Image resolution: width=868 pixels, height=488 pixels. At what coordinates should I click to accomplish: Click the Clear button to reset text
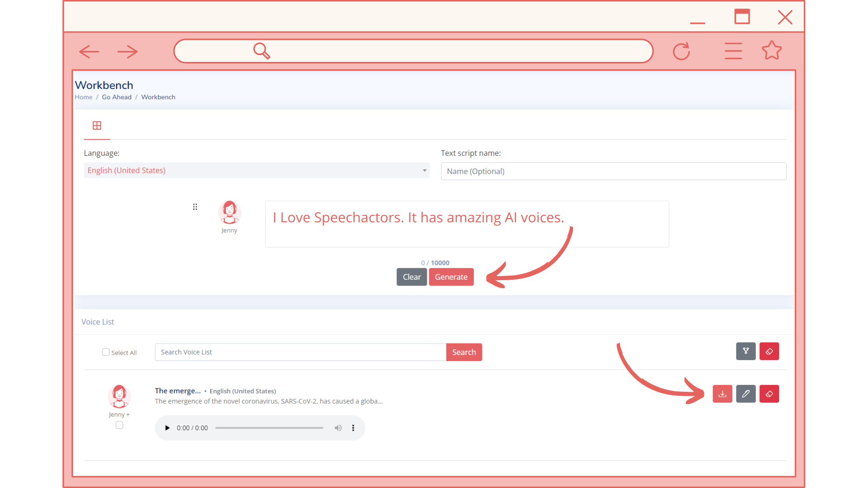pos(412,277)
